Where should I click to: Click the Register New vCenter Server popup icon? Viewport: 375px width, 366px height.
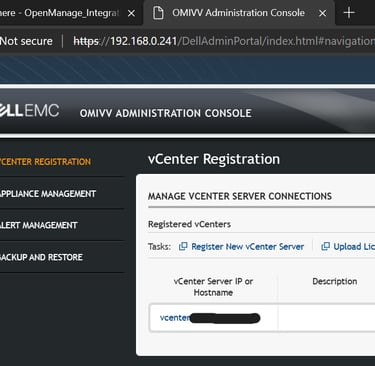[x=183, y=246]
